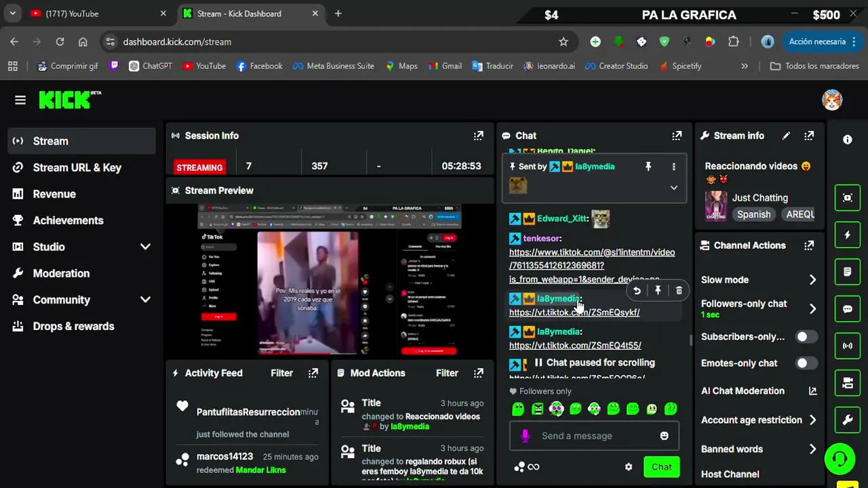Open chat settings gear

pos(629,467)
